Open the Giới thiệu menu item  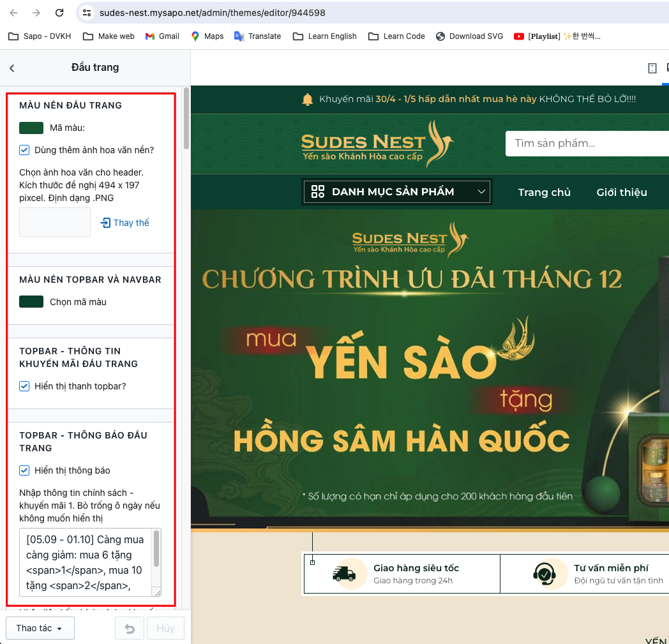coord(622,192)
